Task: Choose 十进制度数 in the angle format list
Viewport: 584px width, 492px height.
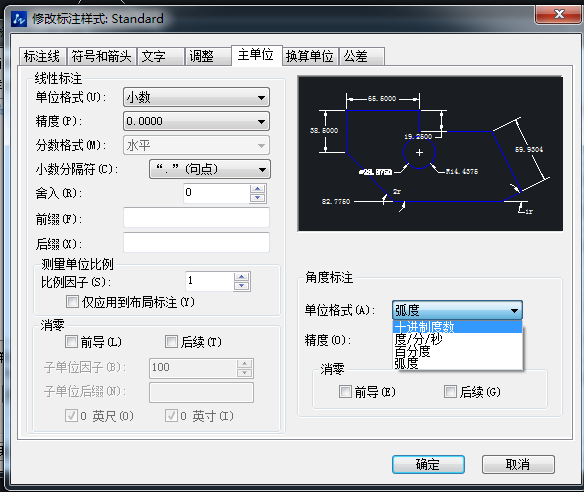Action: click(458, 327)
